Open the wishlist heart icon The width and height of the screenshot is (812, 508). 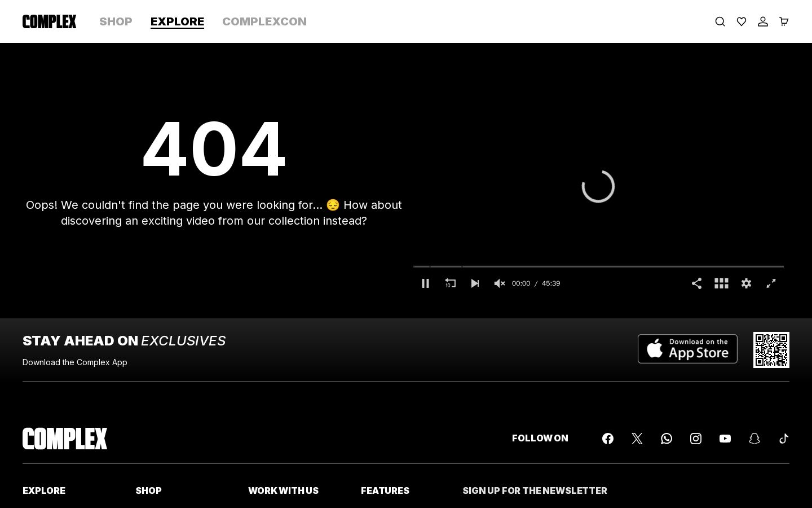coord(742,21)
